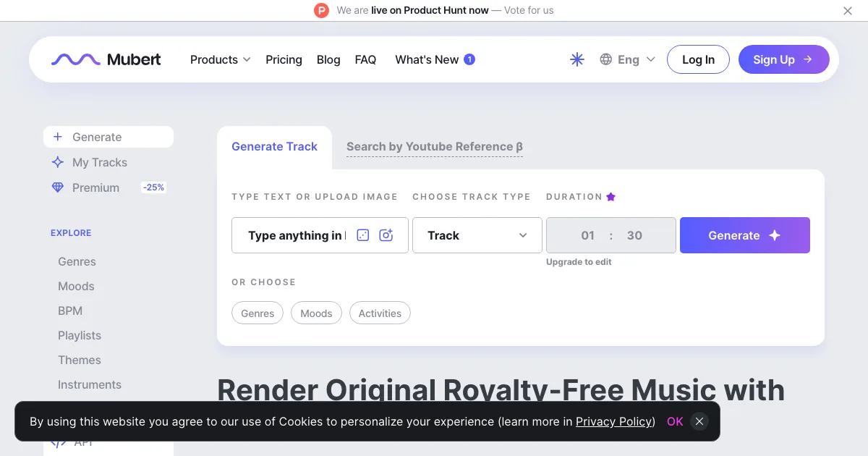Toggle the theme star icon
The height and width of the screenshot is (456, 868).
click(x=577, y=59)
